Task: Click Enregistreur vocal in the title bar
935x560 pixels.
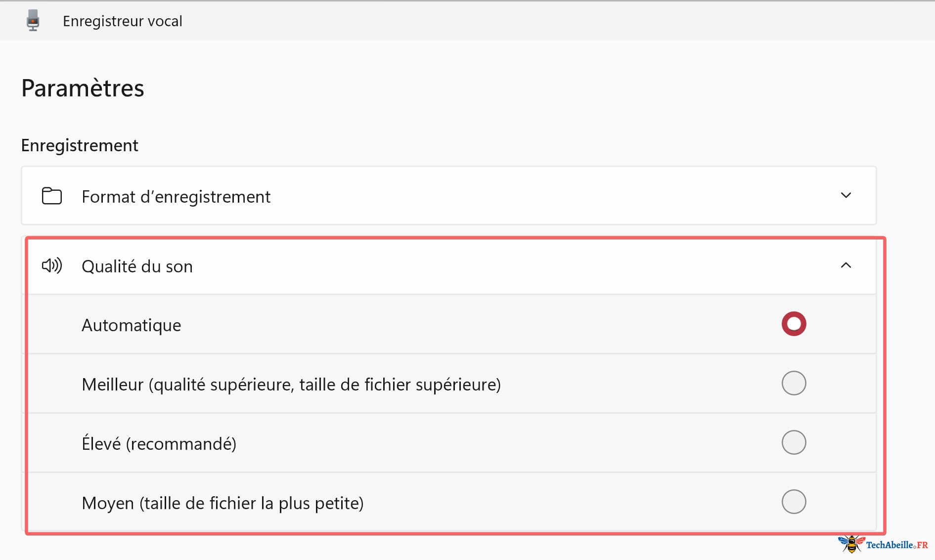Action: pos(123,20)
